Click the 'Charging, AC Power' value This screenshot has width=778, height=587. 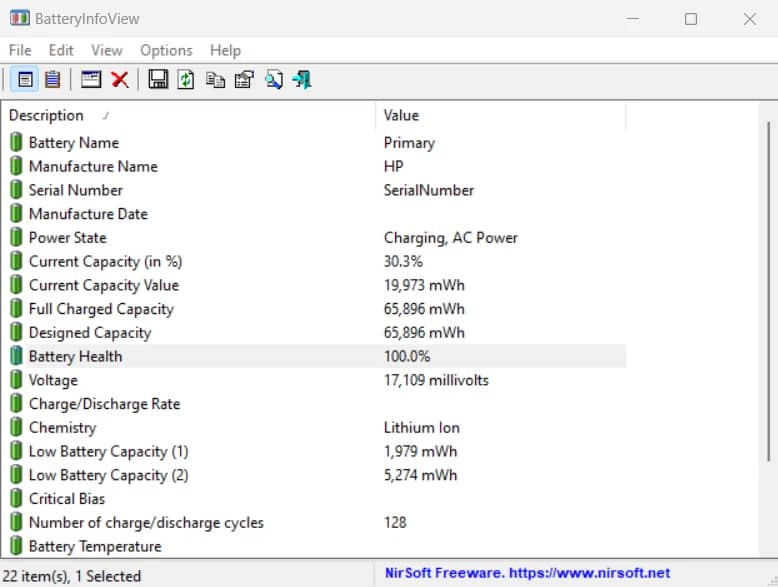tap(451, 238)
